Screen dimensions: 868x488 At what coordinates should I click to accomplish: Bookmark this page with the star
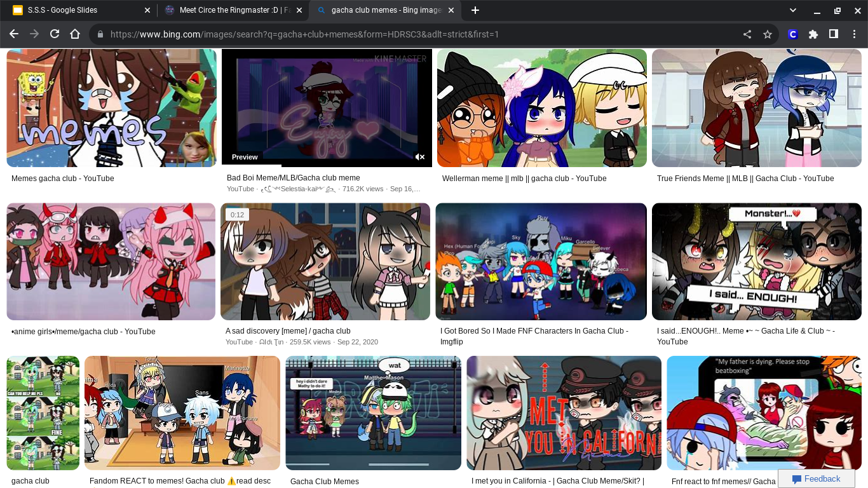pyautogui.click(x=768, y=34)
